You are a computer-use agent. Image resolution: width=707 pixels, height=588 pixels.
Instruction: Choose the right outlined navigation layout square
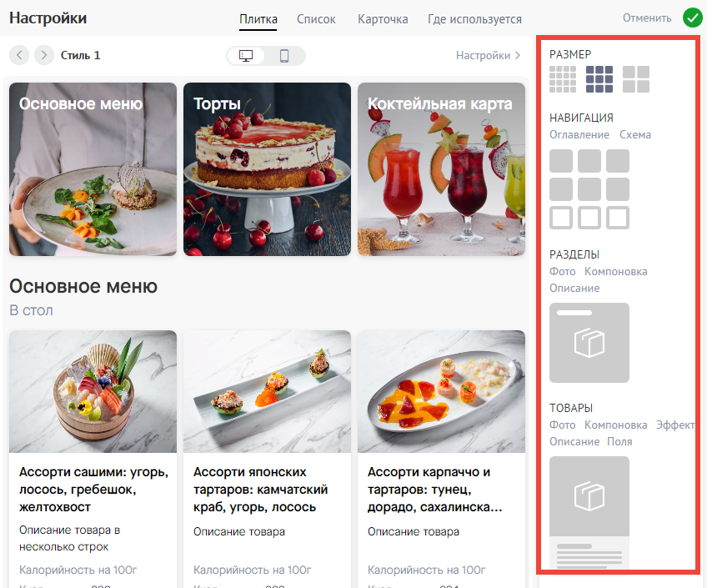click(x=618, y=218)
